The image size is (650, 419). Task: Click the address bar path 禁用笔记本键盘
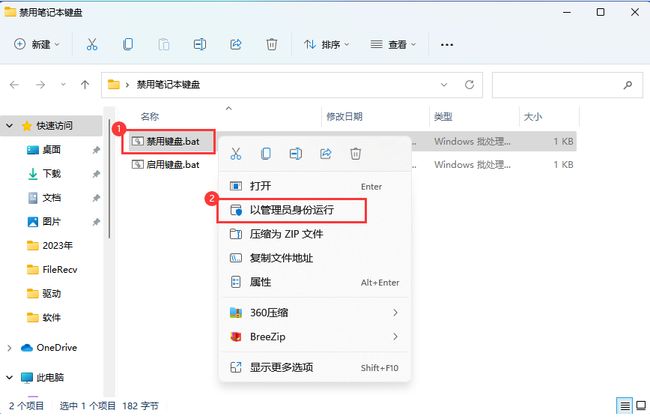pos(168,85)
